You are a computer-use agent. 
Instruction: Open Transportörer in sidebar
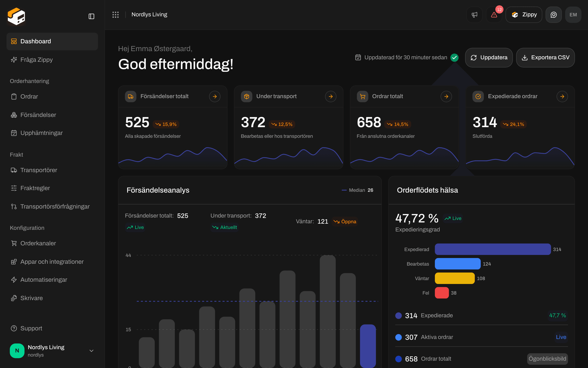coord(52,170)
